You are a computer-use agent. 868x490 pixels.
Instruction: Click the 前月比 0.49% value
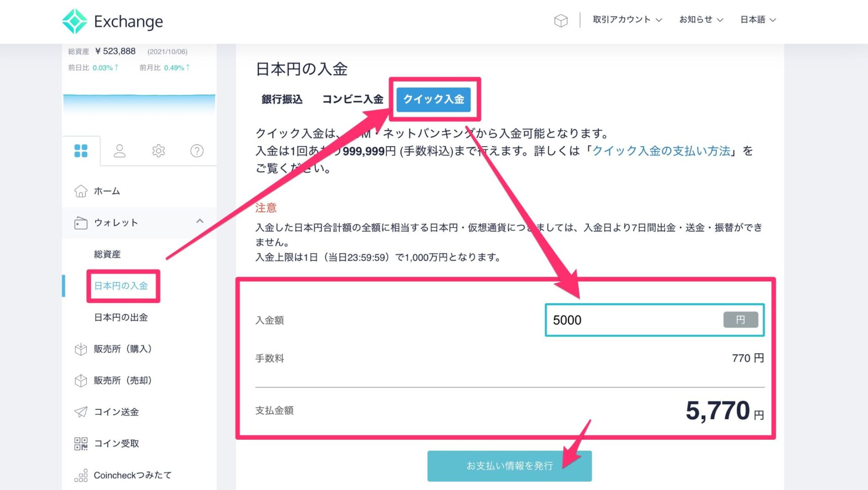[177, 68]
